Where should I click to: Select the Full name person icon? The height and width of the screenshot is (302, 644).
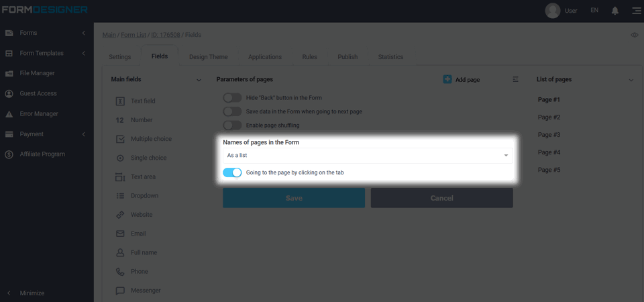click(120, 253)
